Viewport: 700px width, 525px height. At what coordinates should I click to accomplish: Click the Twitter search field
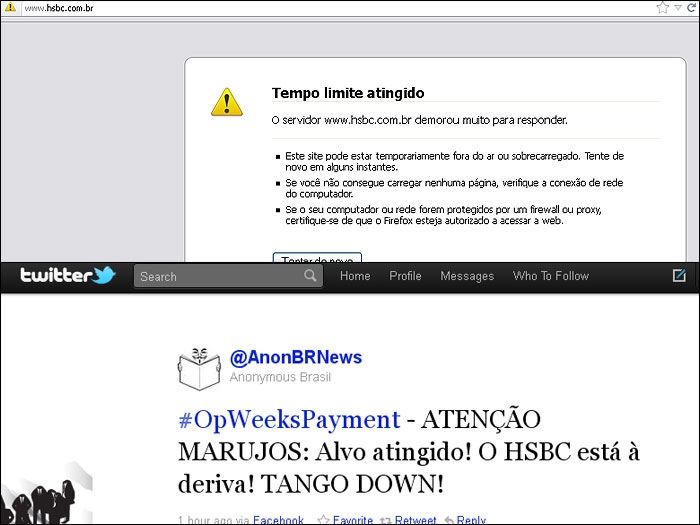218,277
